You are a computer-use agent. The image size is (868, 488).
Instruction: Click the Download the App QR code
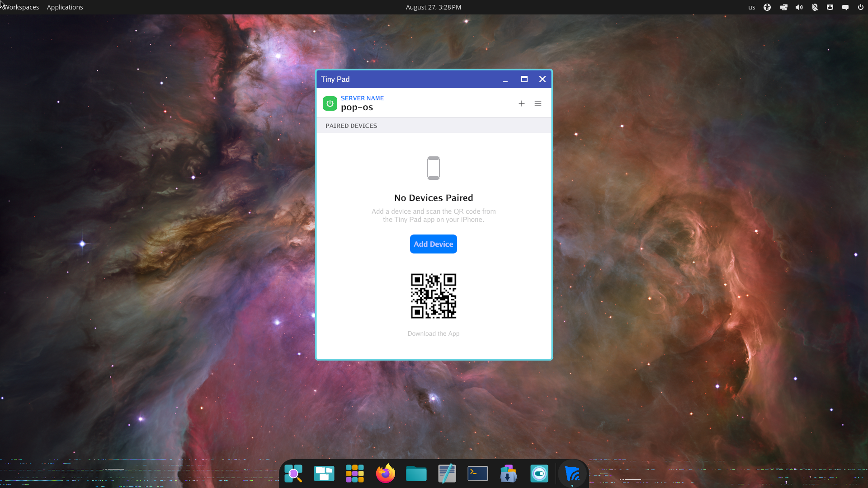[434, 296]
